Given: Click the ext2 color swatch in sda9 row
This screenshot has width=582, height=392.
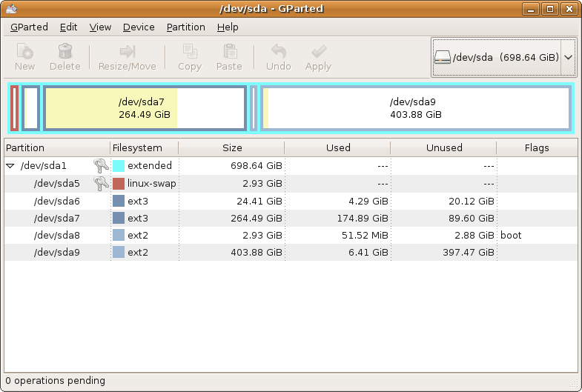Looking at the screenshot, I should pyautogui.click(x=119, y=252).
